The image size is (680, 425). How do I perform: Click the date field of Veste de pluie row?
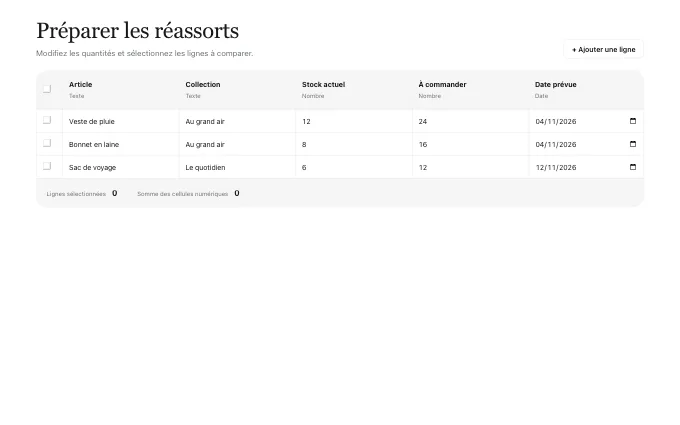click(586, 121)
